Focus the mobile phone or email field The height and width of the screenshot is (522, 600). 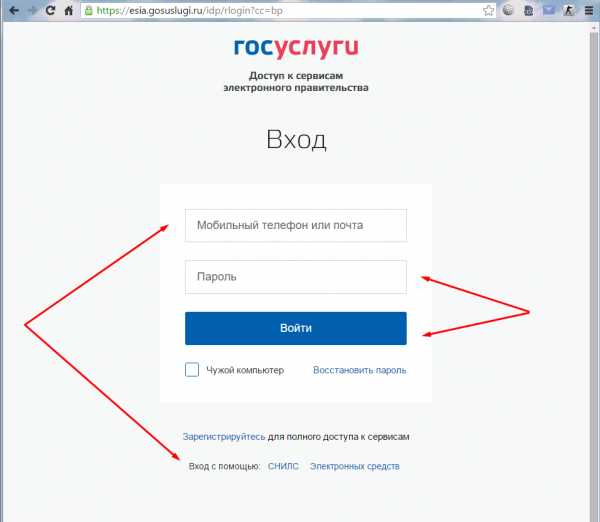click(296, 225)
